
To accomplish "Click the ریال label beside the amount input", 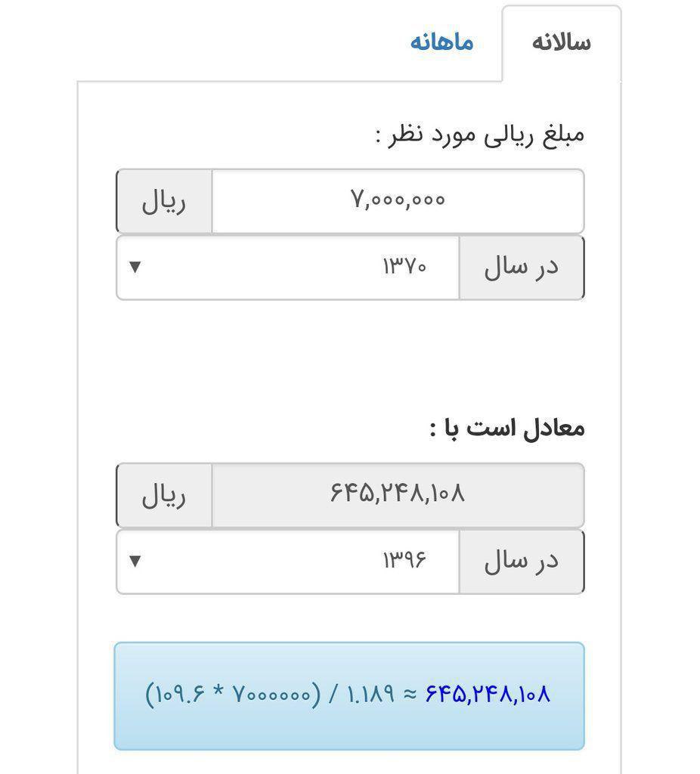I will tap(164, 201).
